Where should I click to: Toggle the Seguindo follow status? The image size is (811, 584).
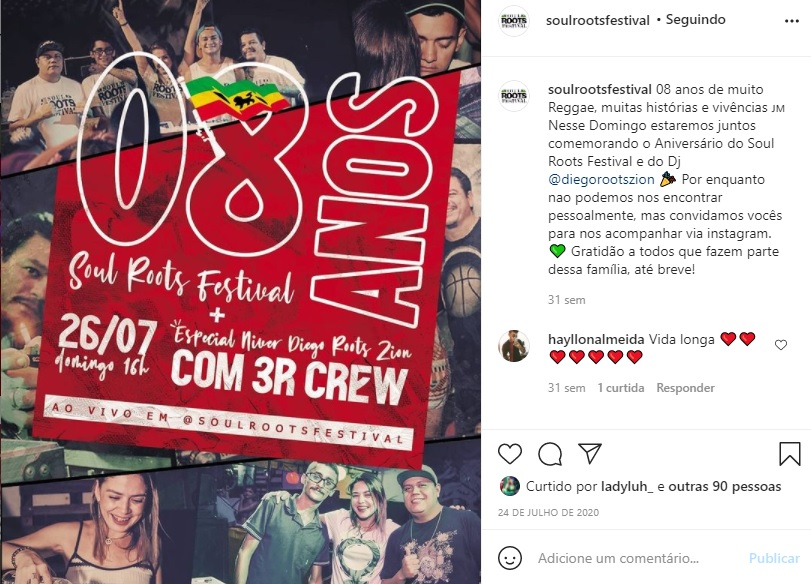point(695,20)
